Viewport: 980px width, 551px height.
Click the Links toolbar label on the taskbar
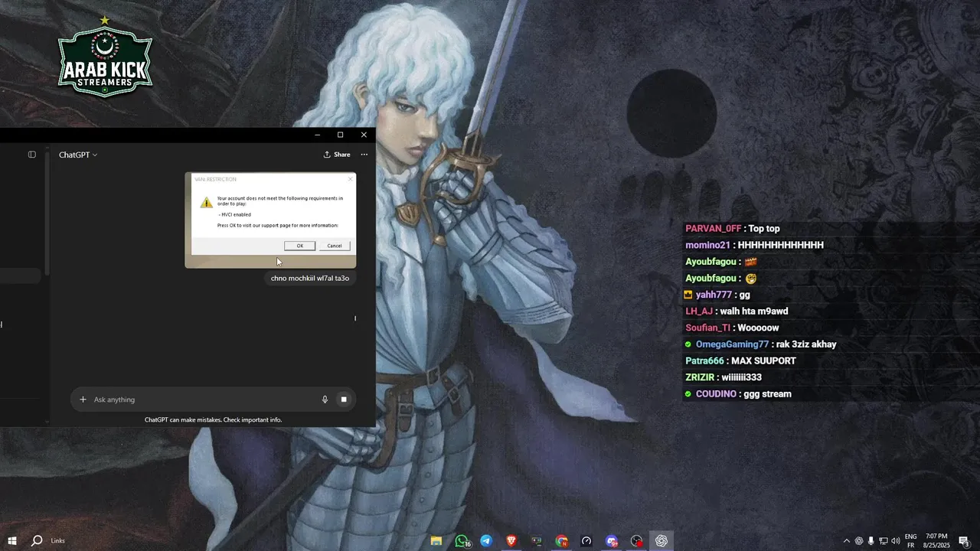(58, 541)
